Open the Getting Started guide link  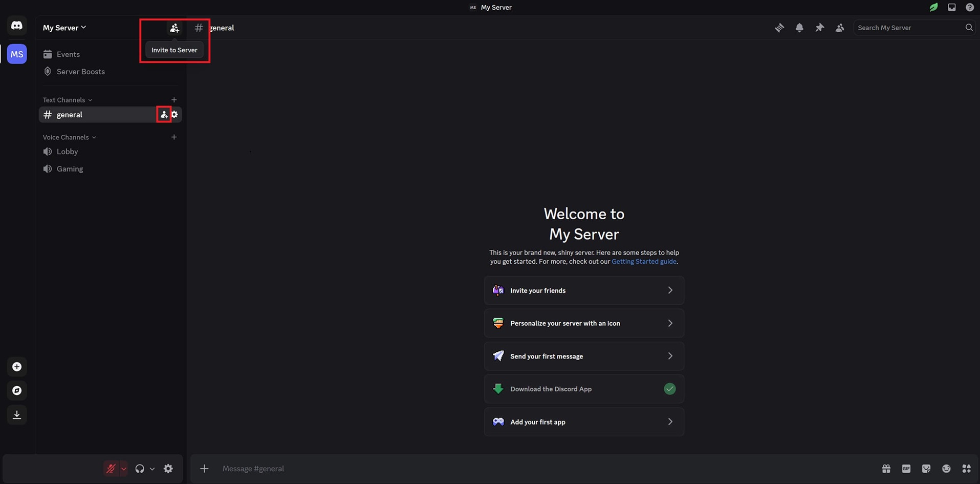(644, 262)
